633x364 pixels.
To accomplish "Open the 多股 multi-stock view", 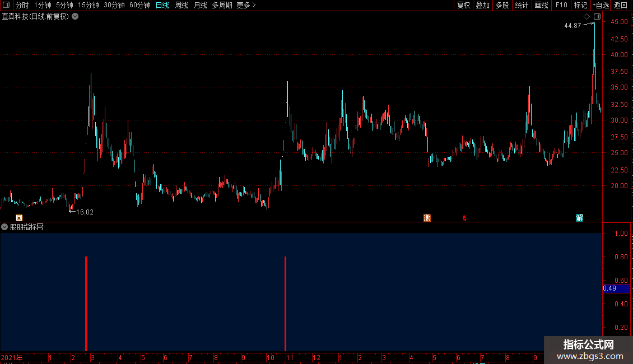I will point(502,5).
